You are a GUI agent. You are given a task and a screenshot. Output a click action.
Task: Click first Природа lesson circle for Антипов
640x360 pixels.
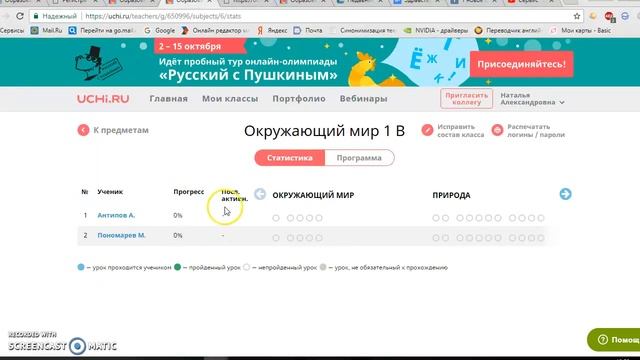pyautogui.click(x=436, y=218)
